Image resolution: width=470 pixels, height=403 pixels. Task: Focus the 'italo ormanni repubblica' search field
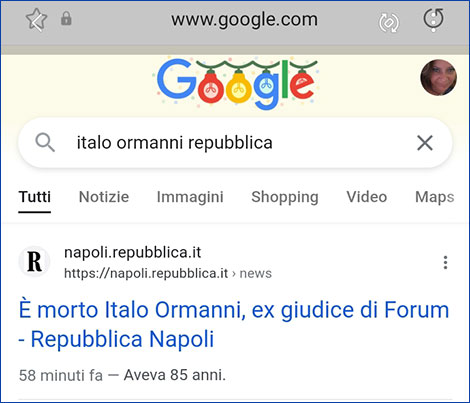tap(235, 143)
